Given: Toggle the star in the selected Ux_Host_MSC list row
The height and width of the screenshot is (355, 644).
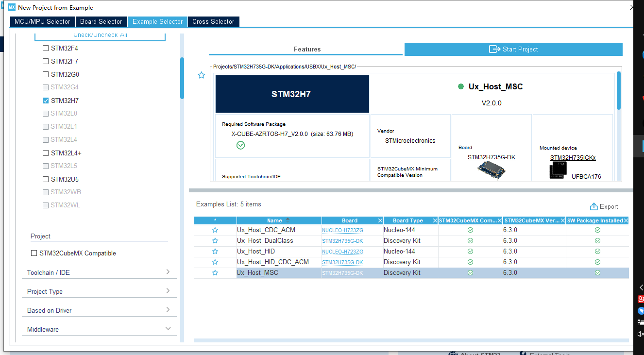Looking at the screenshot, I should point(215,273).
